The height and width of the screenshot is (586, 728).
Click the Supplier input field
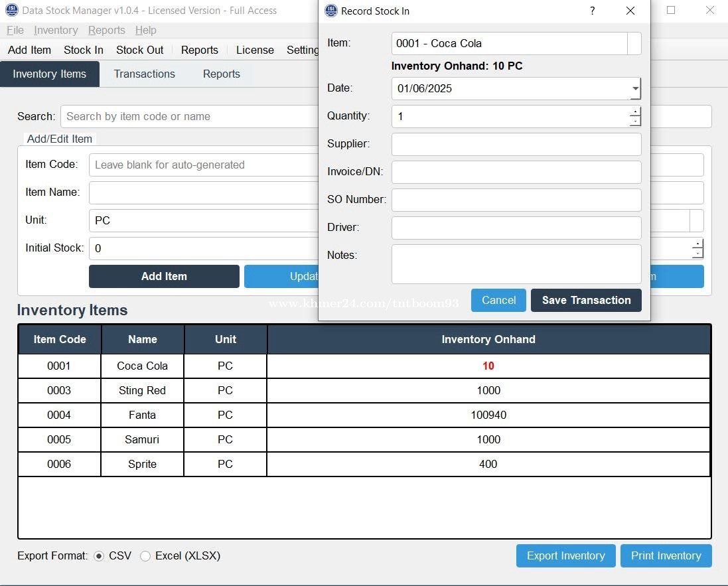(516, 145)
